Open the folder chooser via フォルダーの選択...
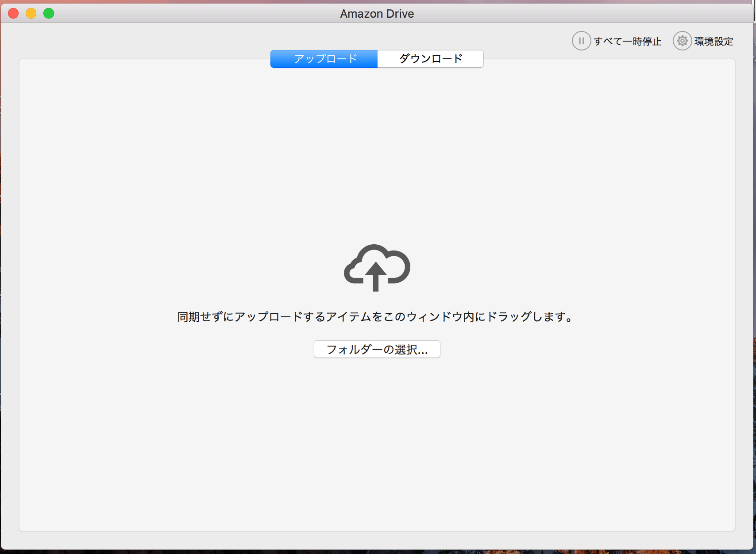 click(377, 349)
